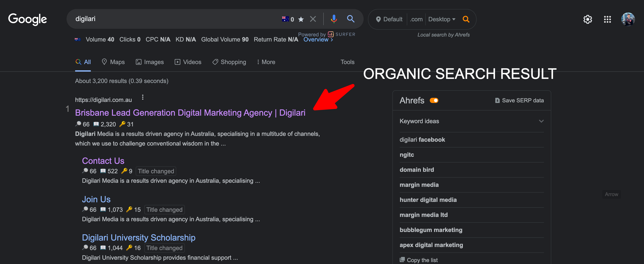The image size is (644, 264).
Task: Click the star icon in search bar
Action: pyautogui.click(x=301, y=19)
